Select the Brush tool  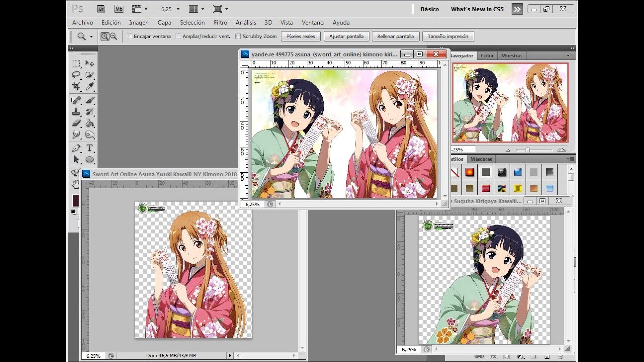[90, 100]
